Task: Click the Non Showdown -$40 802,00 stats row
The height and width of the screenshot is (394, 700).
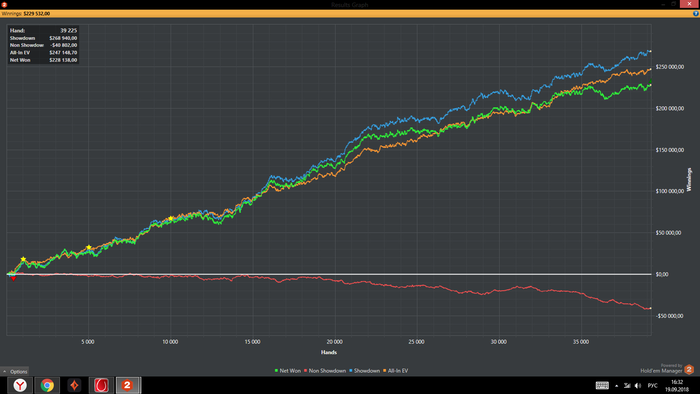Action: 43,45
